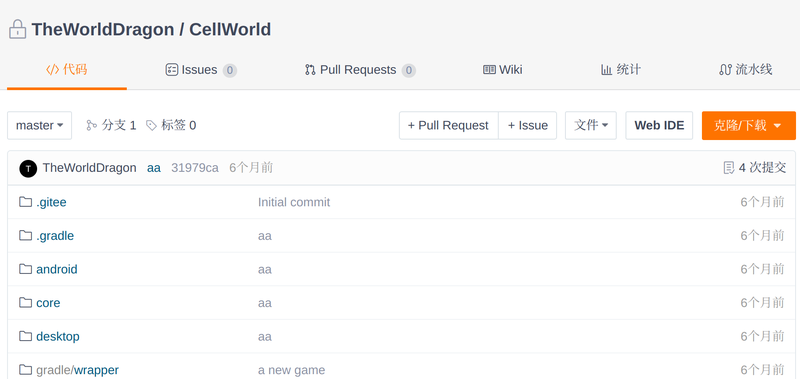
Task: Click the Issues count badge 0
Action: click(x=230, y=70)
